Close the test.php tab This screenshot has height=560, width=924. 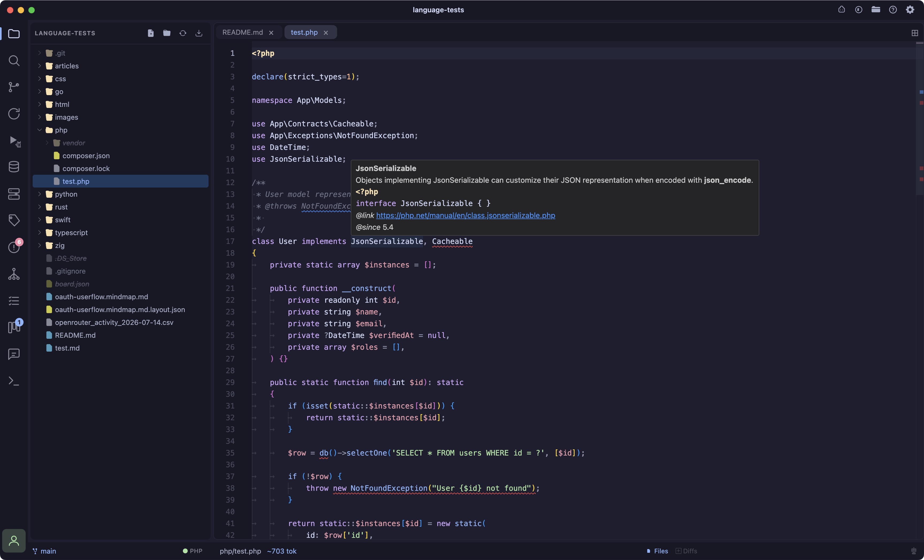[326, 33]
